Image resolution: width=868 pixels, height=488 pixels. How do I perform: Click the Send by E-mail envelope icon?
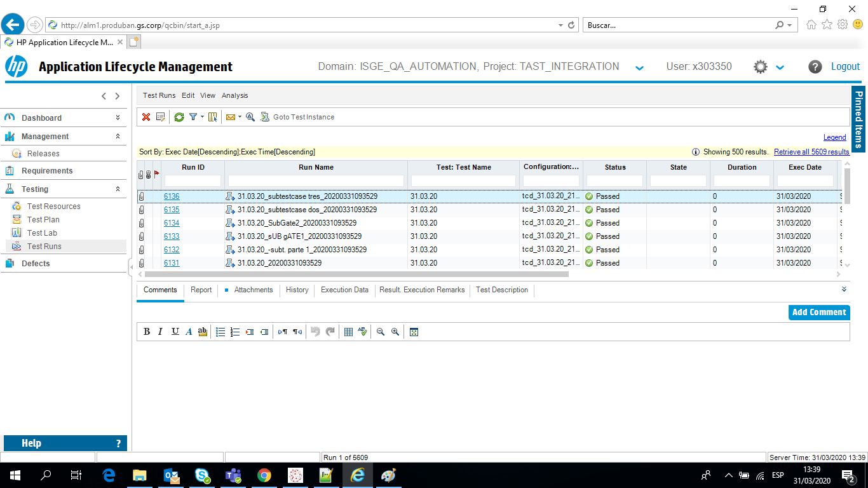[230, 117]
